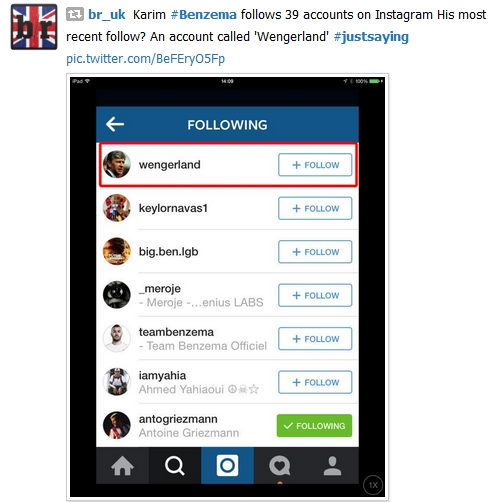This screenshot has width=504, height=502.
Task: Follow the _meroje account
Action: click(315, 295)
